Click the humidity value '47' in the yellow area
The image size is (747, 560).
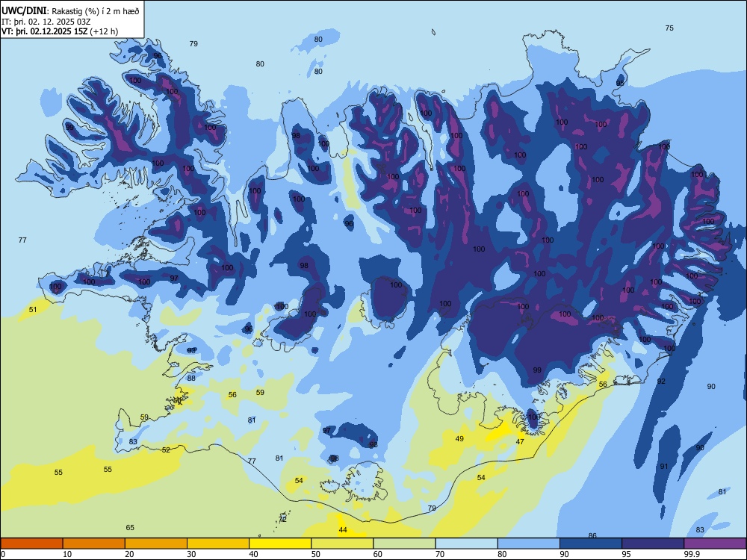tap(520, 442)
